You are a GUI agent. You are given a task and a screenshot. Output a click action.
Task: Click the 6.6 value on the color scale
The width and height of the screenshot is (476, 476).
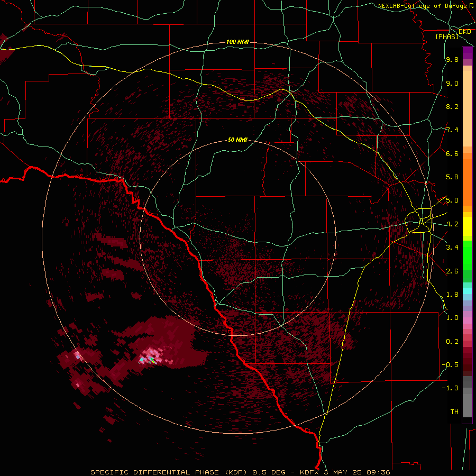[452, 153]
